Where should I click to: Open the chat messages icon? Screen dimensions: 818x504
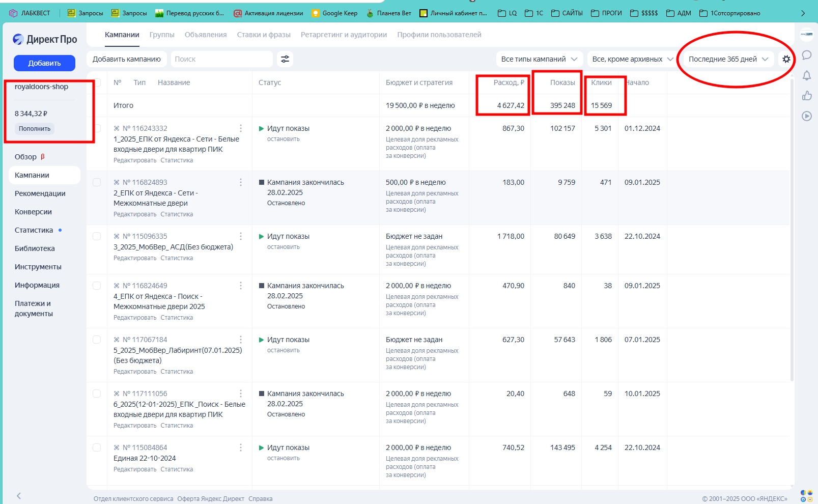(x=807, y=55)
